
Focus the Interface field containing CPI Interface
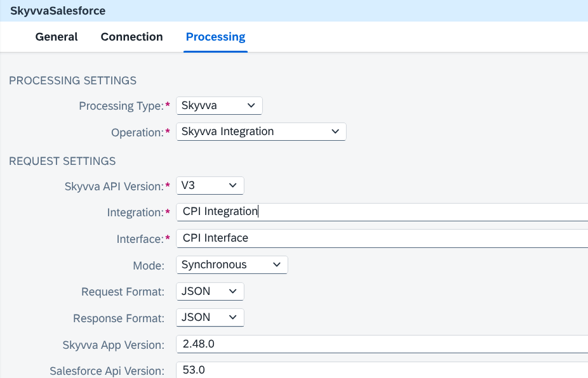pos(382,238)
